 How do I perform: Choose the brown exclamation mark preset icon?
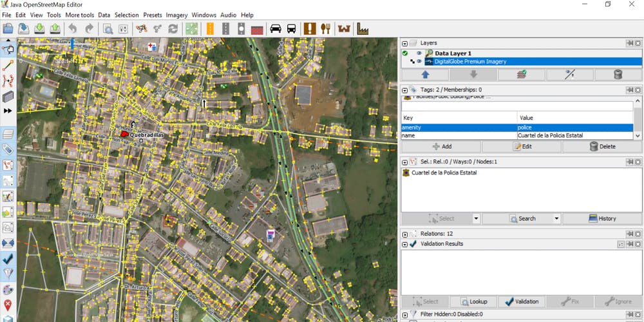[310, 28]
